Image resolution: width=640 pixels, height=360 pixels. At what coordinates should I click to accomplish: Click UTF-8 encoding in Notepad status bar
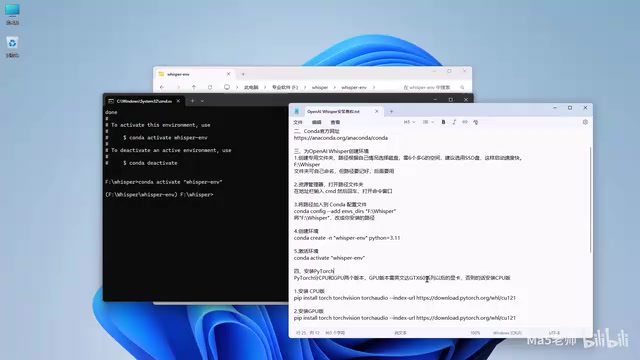[554, 333]
